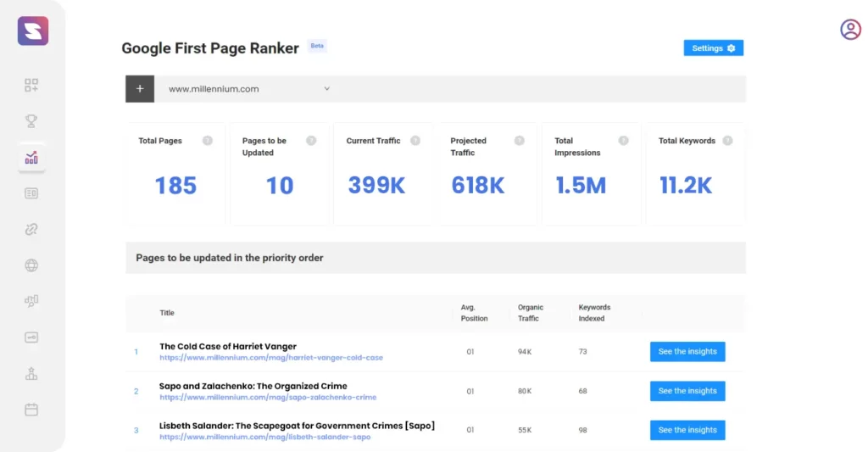Click the Total Impressions help icon

point(623,141)
